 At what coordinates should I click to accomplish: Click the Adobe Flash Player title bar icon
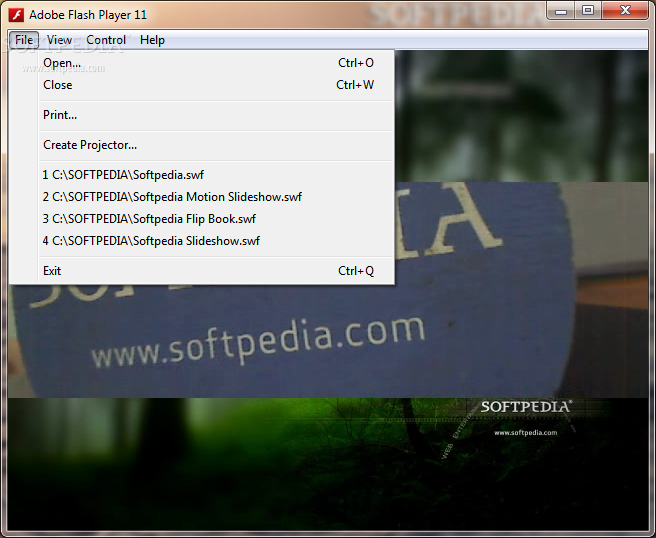pos(16,15)
